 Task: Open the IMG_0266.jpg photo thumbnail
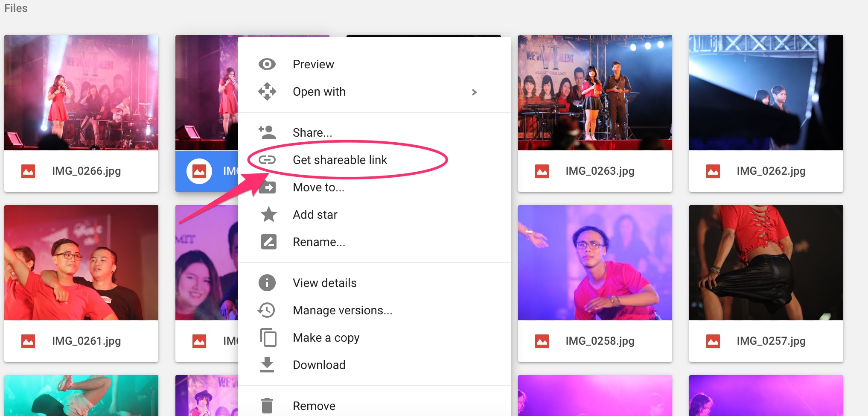pyautogui.click(x=81, y=93)
